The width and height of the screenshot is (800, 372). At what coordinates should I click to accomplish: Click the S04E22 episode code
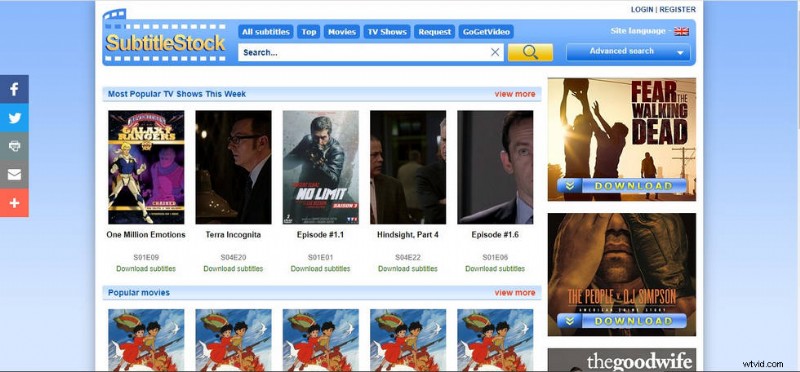pos(408,257)
